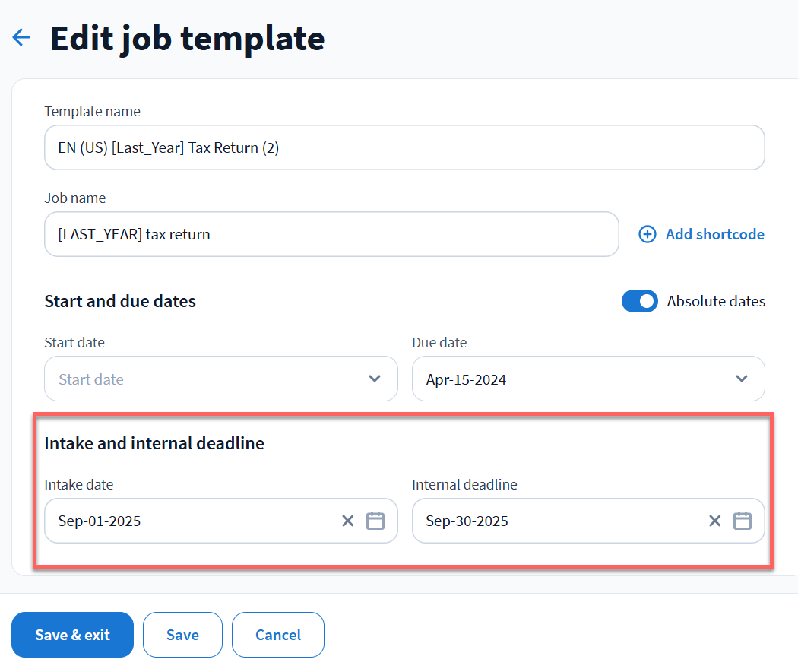
Task: Open the Internal deadline calendar picker
Action: point(743,521)
